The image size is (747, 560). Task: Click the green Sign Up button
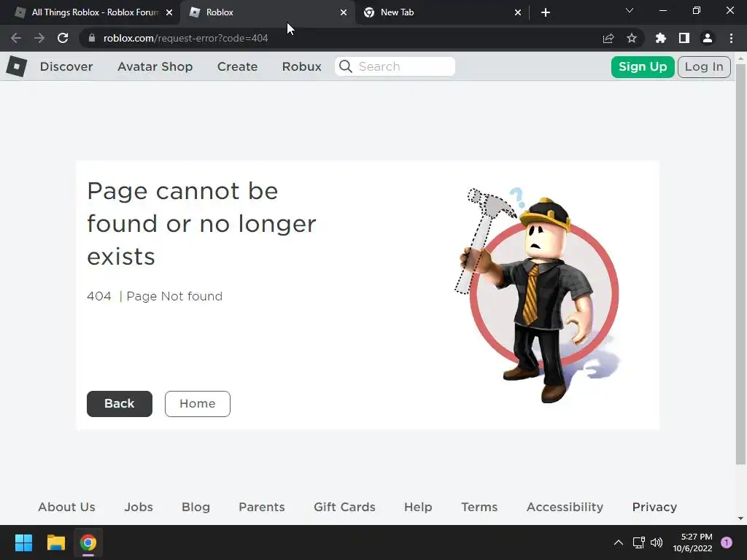(643, 66)
